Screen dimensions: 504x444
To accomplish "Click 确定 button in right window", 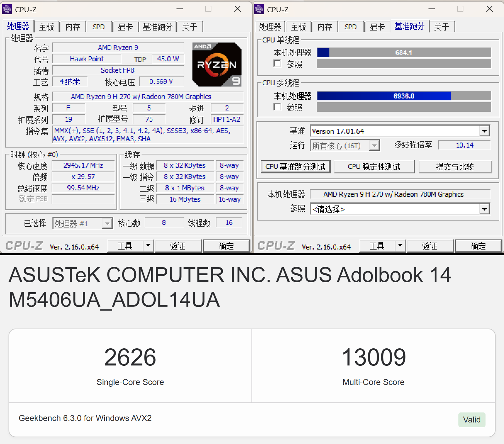I will click(x=478, y=245).
